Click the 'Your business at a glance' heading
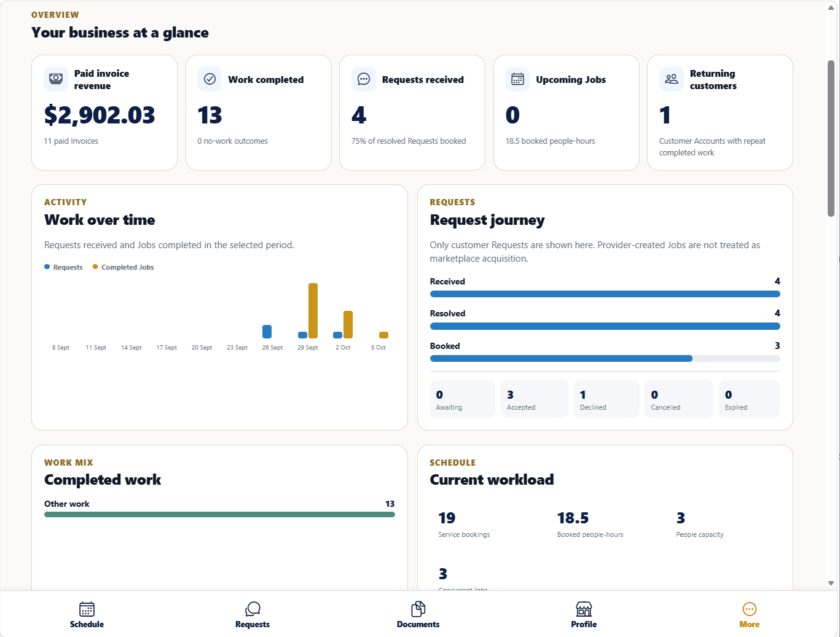Image resolution: width=840 pixels, height=637 pixels. (120, 33)
